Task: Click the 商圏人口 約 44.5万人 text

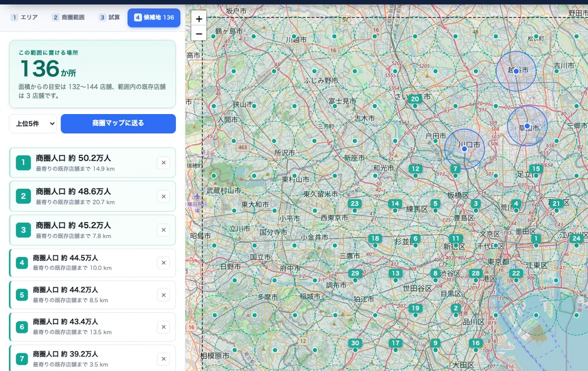Action: click(x=65, y=258)
